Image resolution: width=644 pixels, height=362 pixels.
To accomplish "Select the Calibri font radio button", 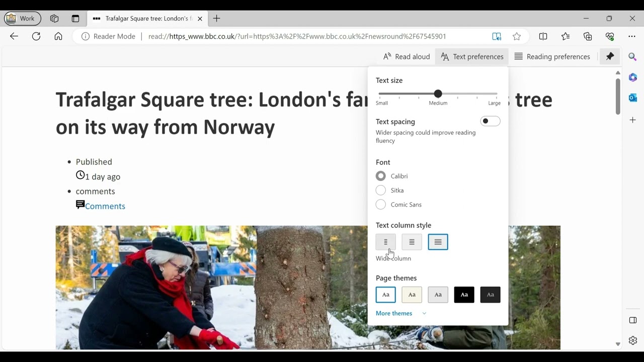I will (381, 176).
